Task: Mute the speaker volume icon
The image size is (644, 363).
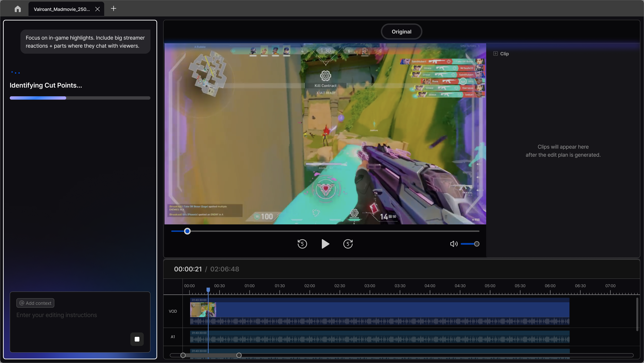Action: click(454, 244)
